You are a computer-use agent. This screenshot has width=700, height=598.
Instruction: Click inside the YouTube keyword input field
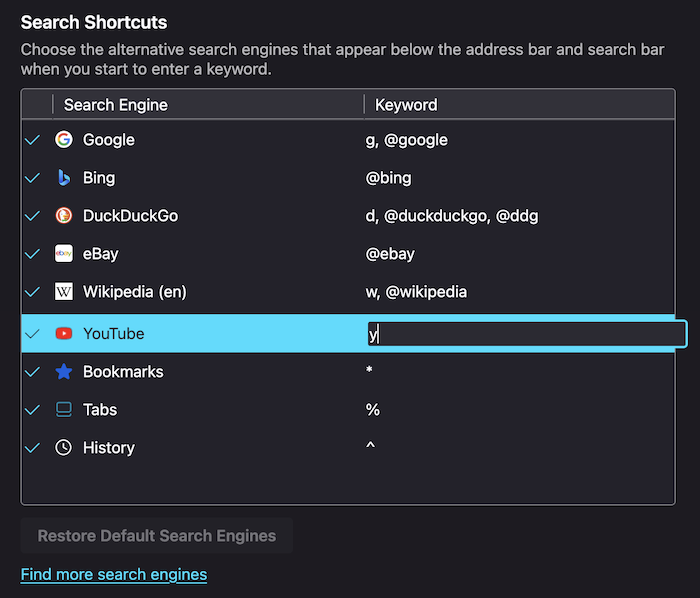point(527,334)
